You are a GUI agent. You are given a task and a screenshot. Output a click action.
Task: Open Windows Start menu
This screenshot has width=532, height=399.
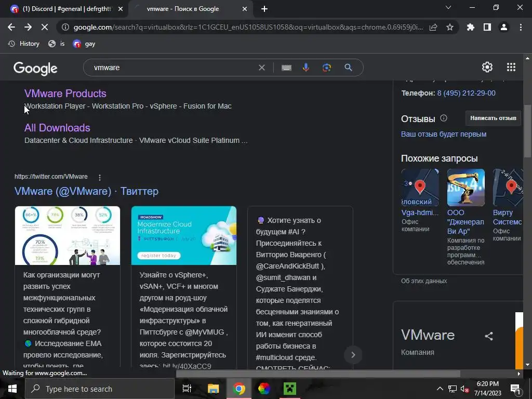coord(12,389)
